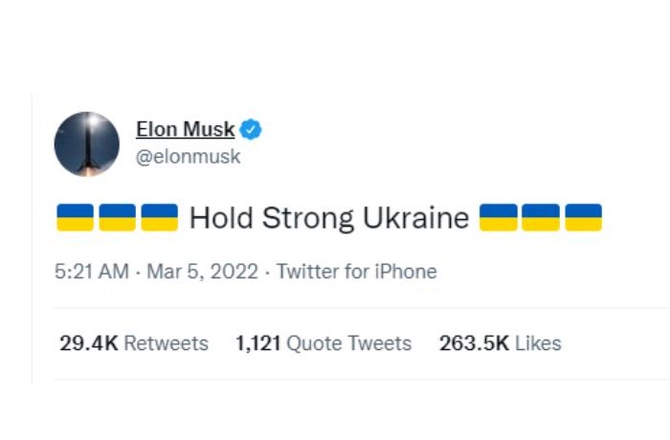Click the Retweets label

[x=166, y=343]
